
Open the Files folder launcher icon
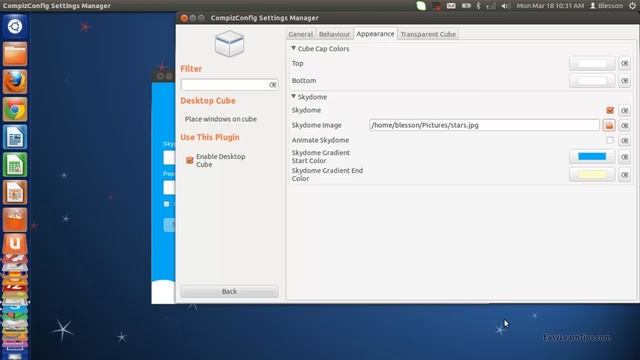[x=15, y=54]
